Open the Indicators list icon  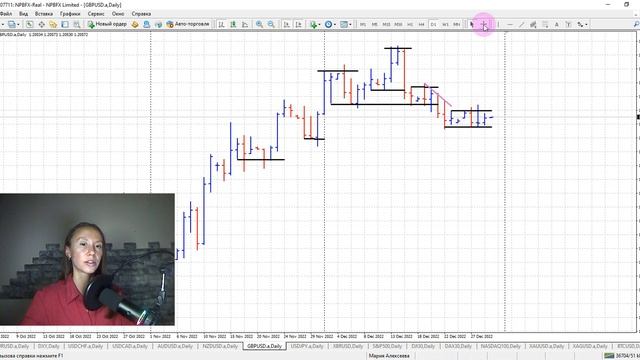[x=313, y=24]
